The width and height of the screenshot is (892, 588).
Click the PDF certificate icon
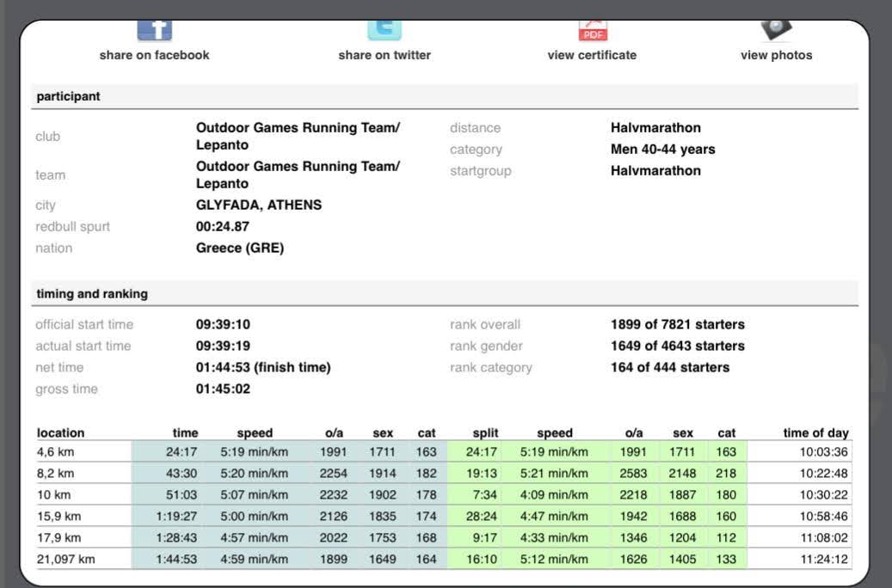coord(593,31)
